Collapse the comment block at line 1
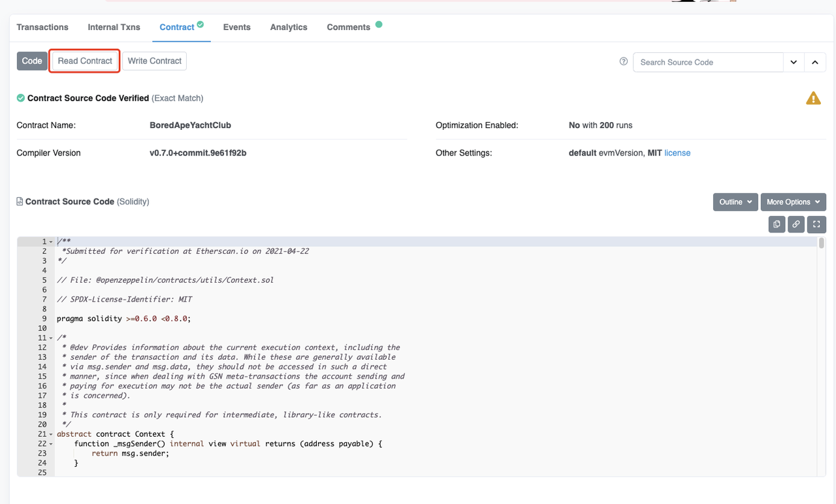The width and height of the screenshot is (836, 504). 51,242
